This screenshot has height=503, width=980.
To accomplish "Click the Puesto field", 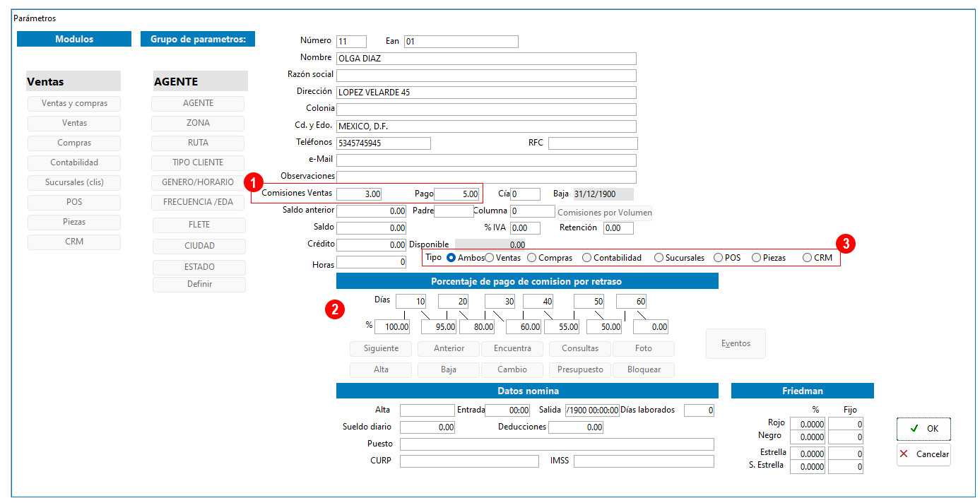I will click(557, 444).
